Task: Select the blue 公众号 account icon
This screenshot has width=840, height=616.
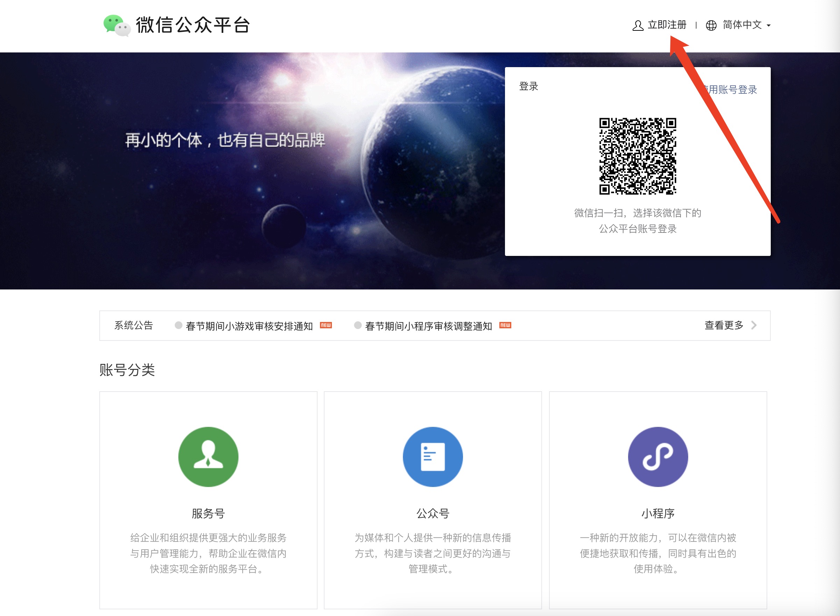Action: pyautogui.click(x=433, y=457)
